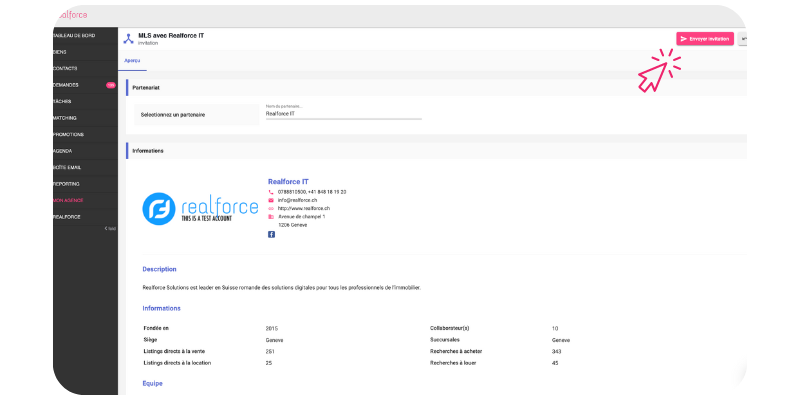Click the Listings directs à la location value 25

(269, 363)
